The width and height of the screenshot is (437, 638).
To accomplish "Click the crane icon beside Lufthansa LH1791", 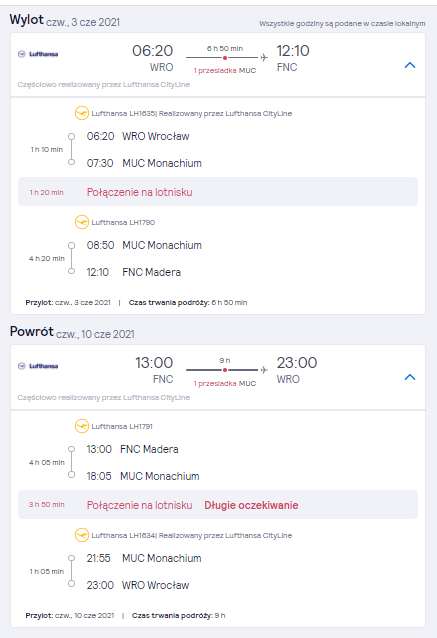I will click(82, 426).
